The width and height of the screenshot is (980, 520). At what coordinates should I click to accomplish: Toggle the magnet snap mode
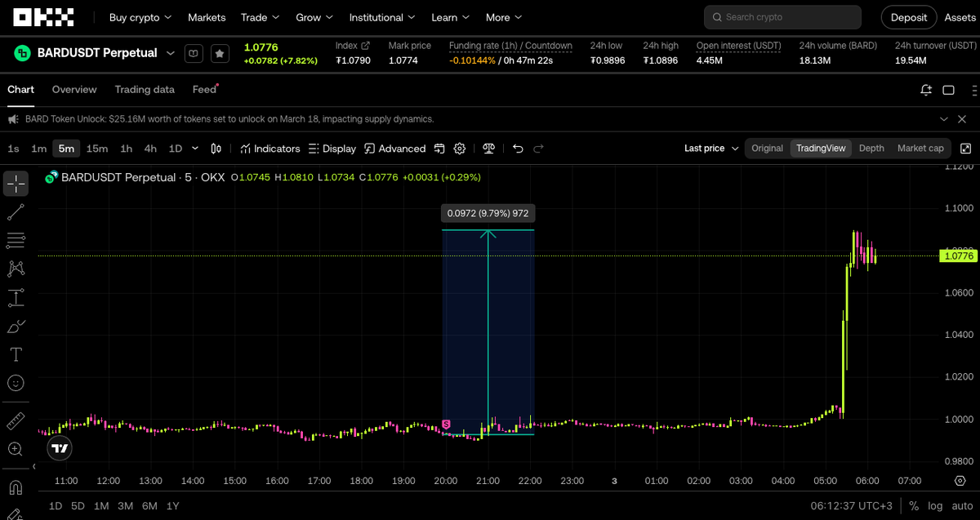pyautogui.click(x=16, y=488)
